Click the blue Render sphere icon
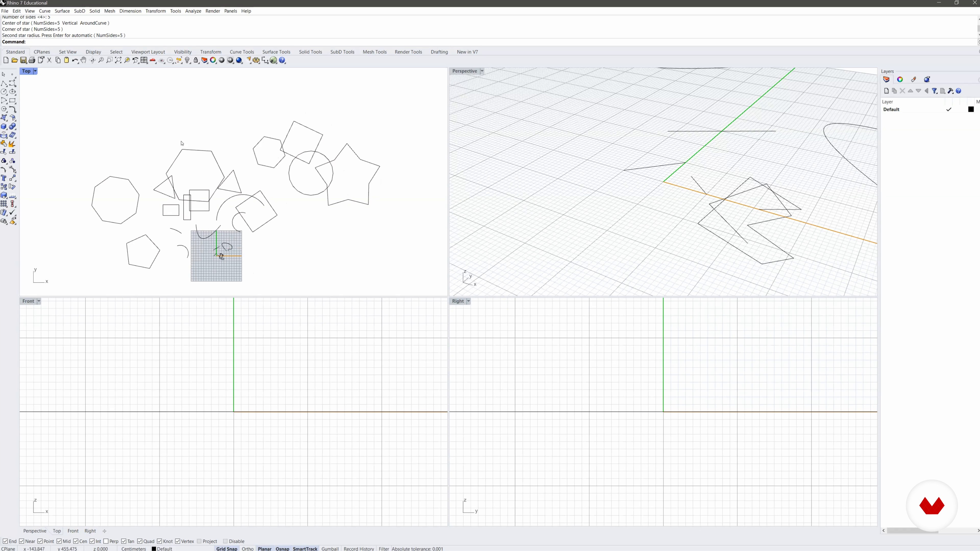 239,60
